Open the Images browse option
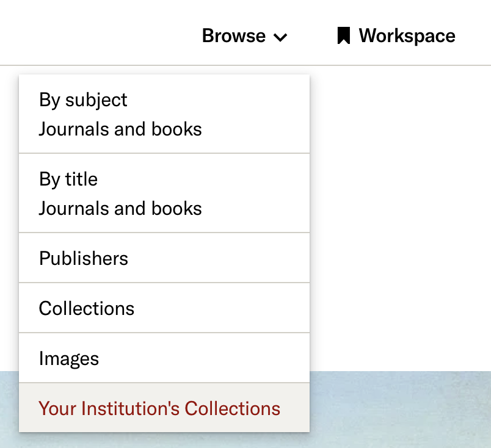 (69, 359)
